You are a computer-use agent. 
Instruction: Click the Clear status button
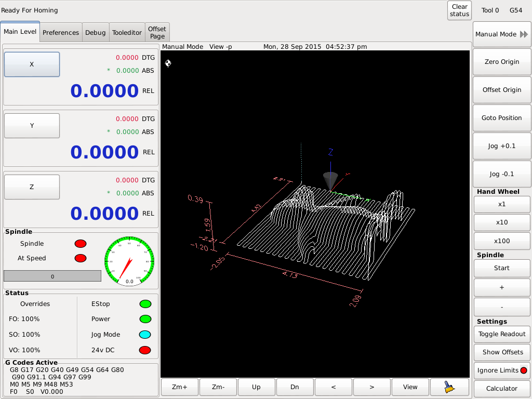tap(459, 10)
